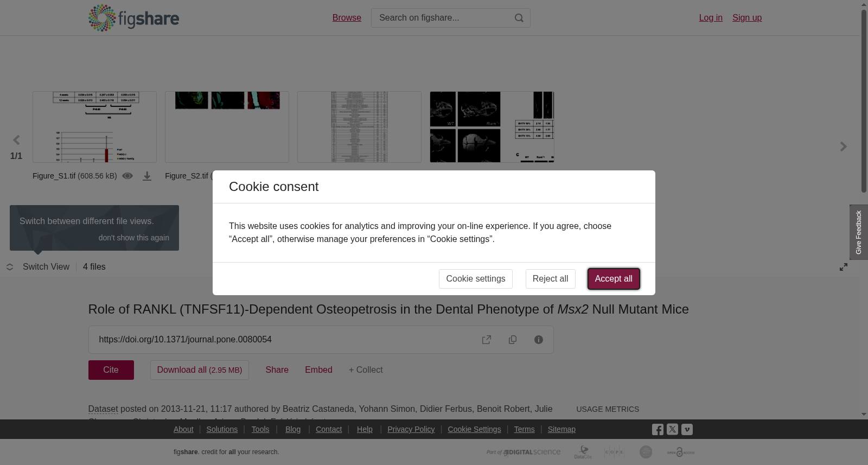
Task: Click the vertical page scrollbar
Action: pos(864,100)
